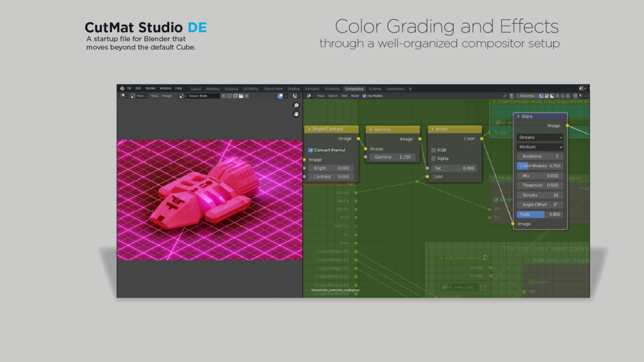Viewport: 644px width, 362px height.
Task: Toggle node snapping icon
Action: click(x=575, y=96)
